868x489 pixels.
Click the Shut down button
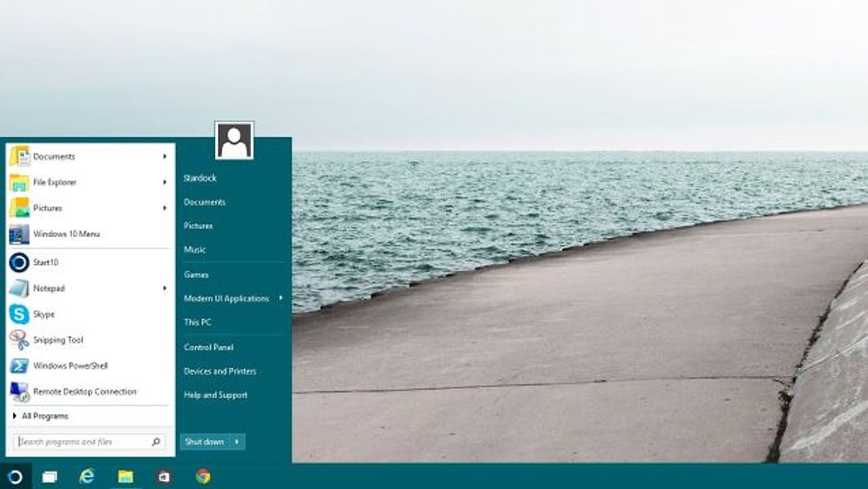pos(205,441)
